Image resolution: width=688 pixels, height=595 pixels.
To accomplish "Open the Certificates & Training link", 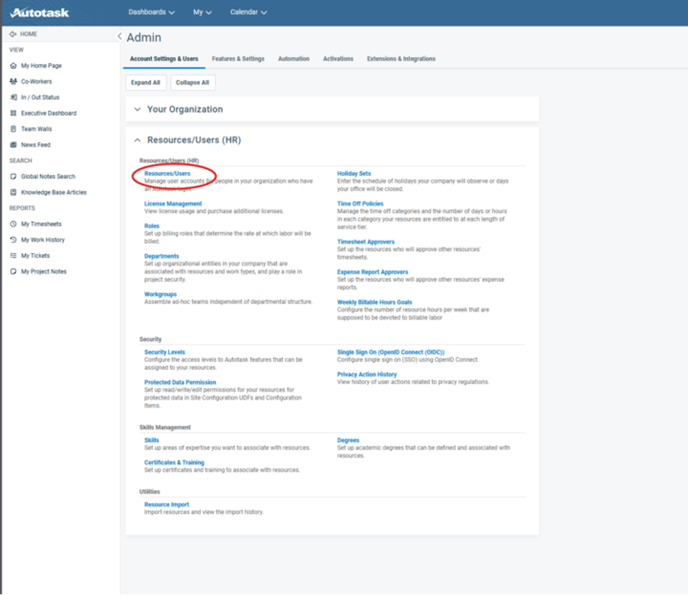I will point(174,462).
